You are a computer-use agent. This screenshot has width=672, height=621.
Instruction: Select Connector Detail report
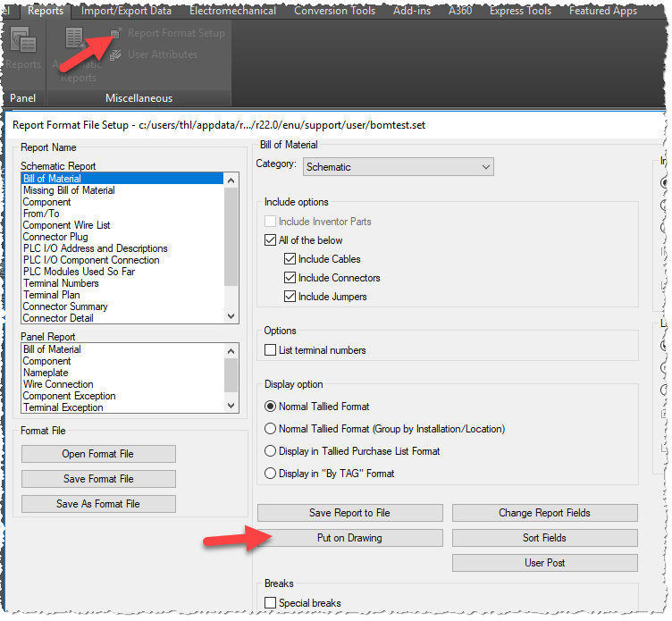(x=122, y=317)
